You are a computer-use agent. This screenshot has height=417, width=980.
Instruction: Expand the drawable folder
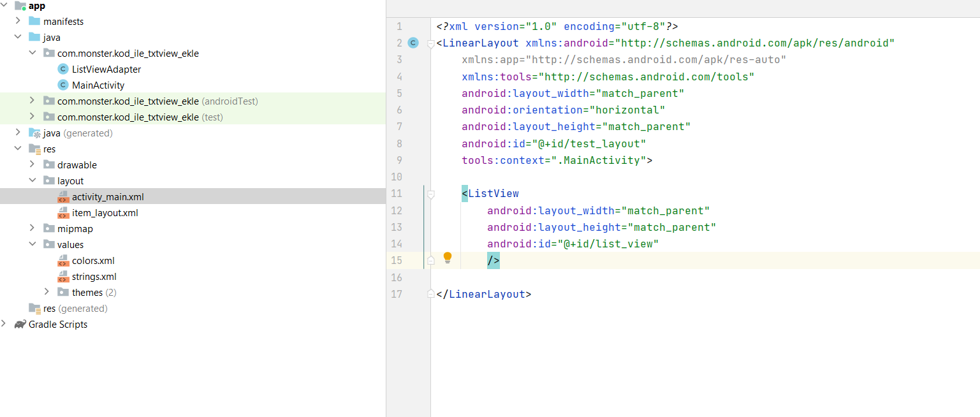pyautogui.click(x=33, y=165)
